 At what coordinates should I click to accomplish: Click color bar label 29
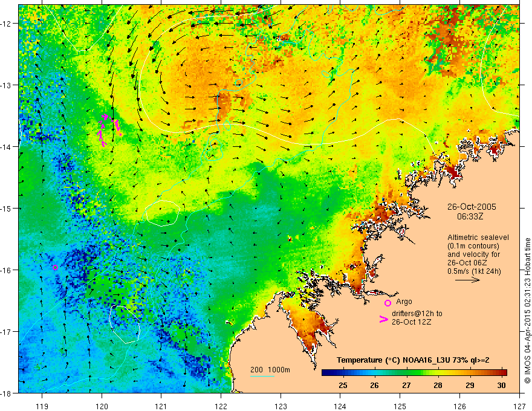(470, 385)
